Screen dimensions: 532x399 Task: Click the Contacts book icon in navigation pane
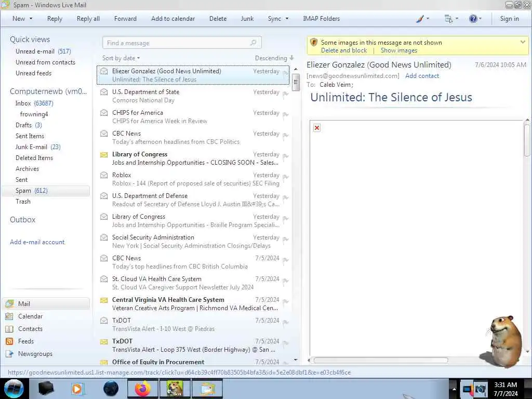click(9, 329)
